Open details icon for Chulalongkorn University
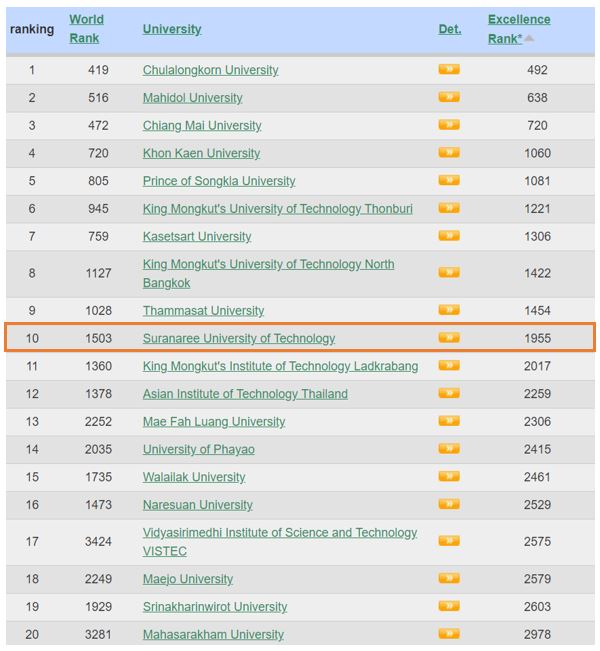600x651 pixels. 449,69
